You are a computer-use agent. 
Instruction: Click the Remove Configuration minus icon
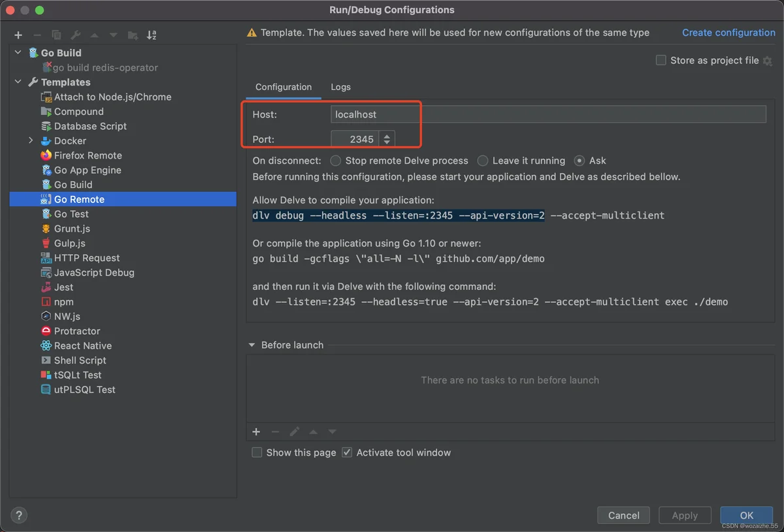[37, 35]
